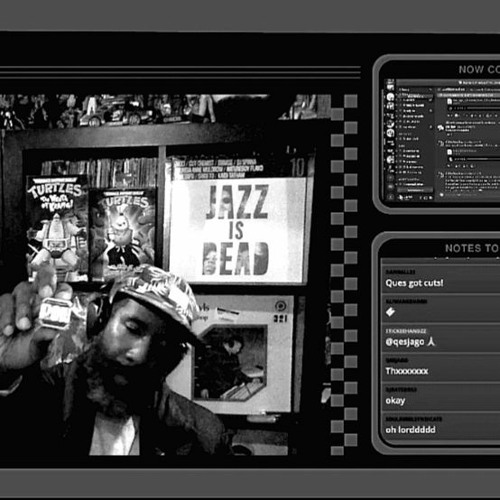Viewport: 500px width, 500px height.
Task: Click the emoji after @qesjago mention
Action: click(431, 341)
